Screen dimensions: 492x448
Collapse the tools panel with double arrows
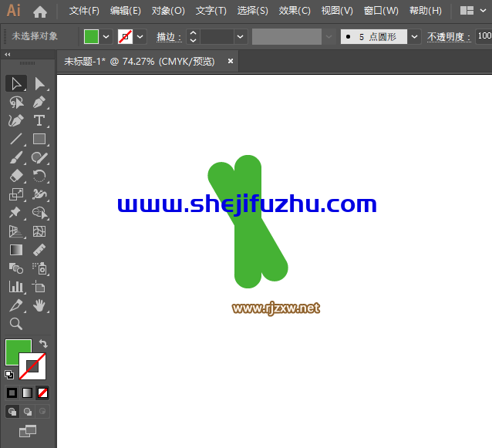8,55
